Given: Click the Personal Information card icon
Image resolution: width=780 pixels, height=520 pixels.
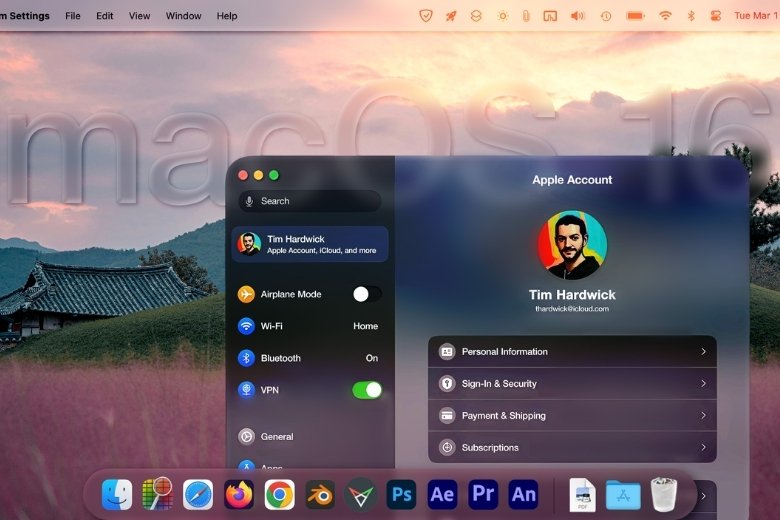Looking at the screenshot, I should (447, 351).
